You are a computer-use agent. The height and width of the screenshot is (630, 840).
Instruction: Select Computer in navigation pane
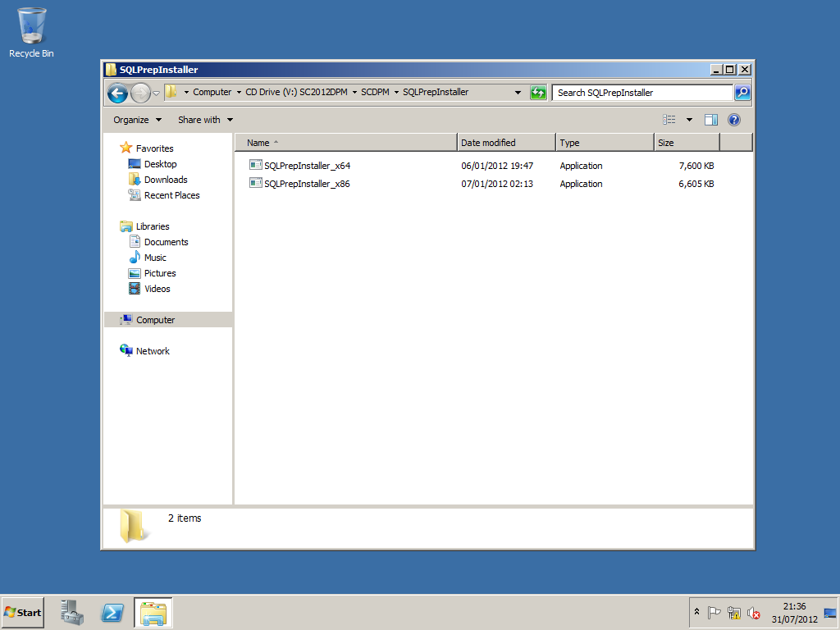[x=155, y=320]
